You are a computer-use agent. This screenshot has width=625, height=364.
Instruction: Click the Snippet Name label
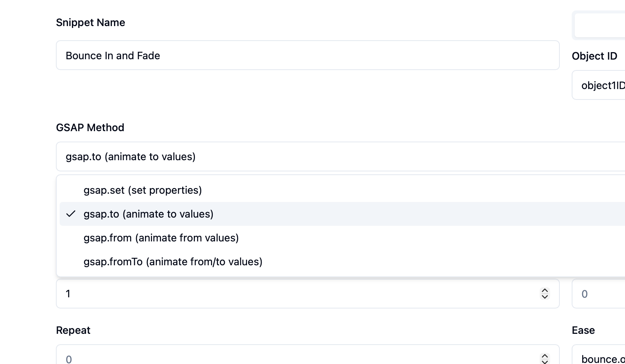[90, 22]
